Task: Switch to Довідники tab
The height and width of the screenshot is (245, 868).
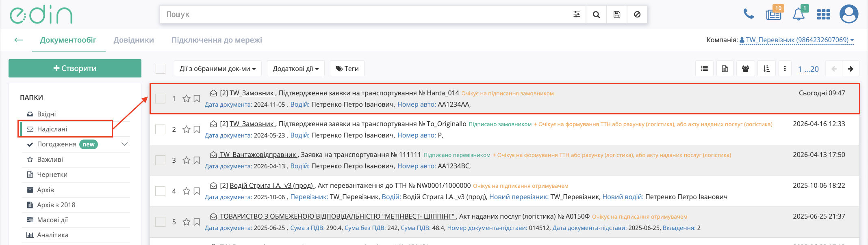Action: (x=134, y=40)
